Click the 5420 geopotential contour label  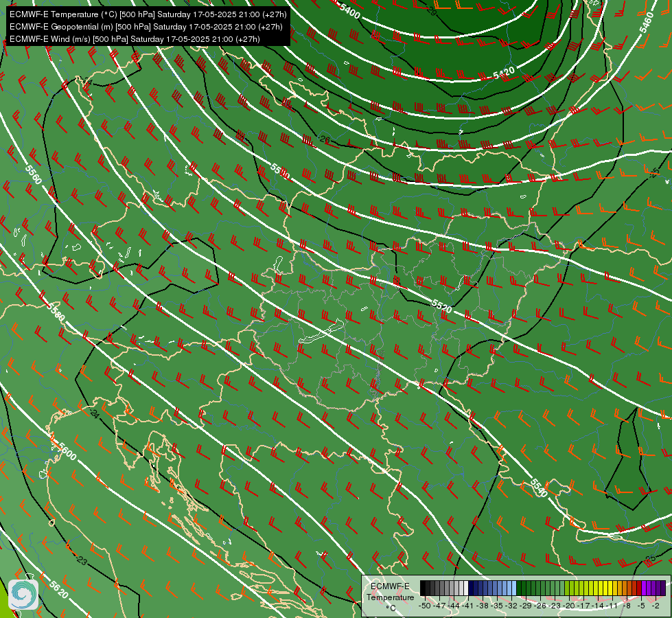[x=504, y=73]
